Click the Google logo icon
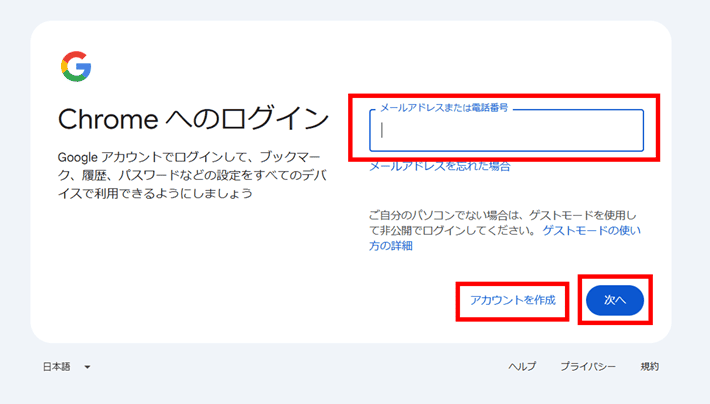 click(76, 67)
